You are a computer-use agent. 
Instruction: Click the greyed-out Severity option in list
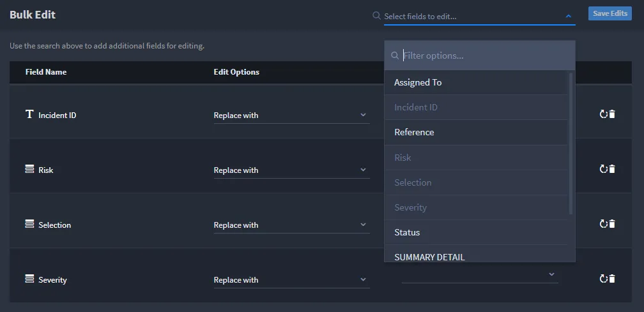pyautogui.click(x=476, y=207)
